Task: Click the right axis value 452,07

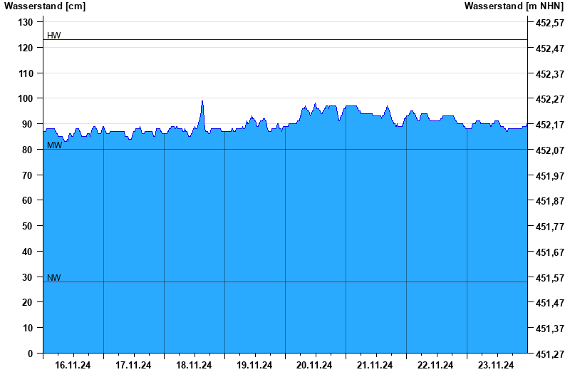Action: tap(550, 150)
